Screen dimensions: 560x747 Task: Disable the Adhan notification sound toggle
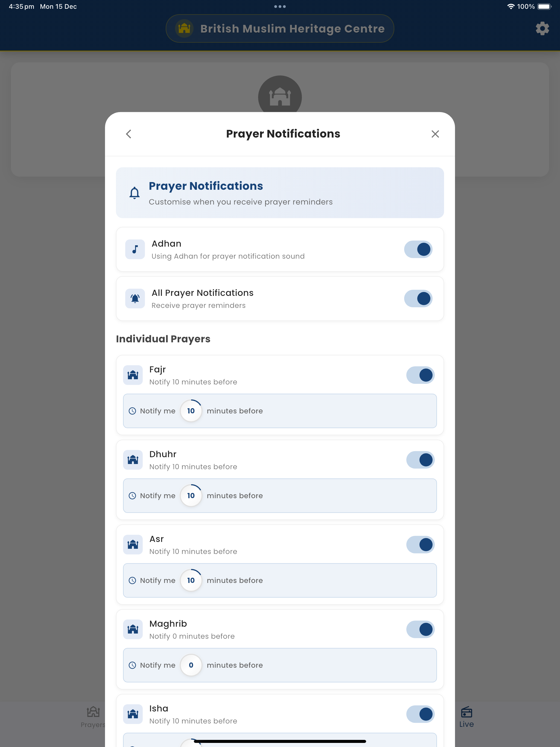(x=418, y=249)
